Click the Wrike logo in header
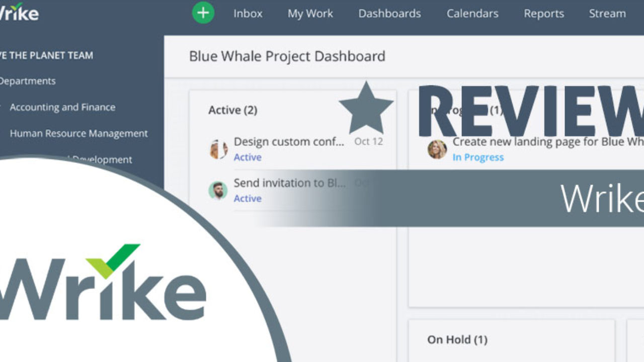The width and height of the screenshot is (644, 362). point(18,12)
